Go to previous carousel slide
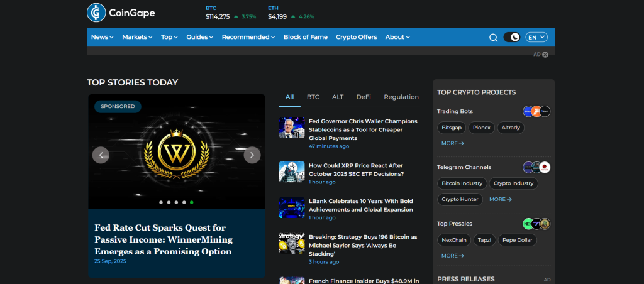 coord(101,155)
